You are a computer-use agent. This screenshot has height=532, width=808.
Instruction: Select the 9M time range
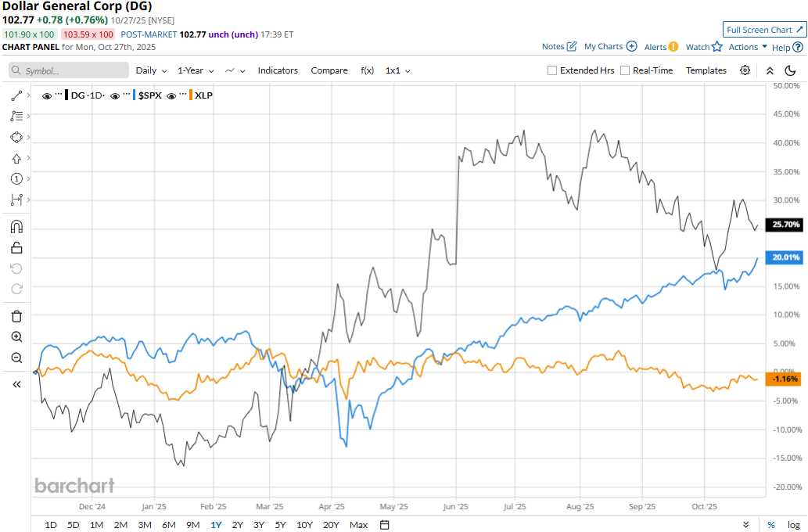pyautogui.click(x=192, y=525)
